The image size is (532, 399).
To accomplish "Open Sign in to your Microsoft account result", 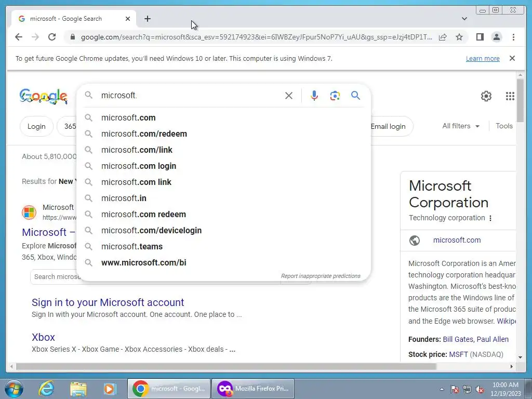I will (108, 302).
